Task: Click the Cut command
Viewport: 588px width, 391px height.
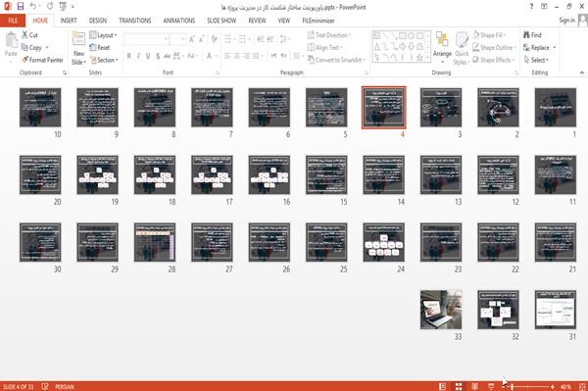Action: [x=30, y=35]
